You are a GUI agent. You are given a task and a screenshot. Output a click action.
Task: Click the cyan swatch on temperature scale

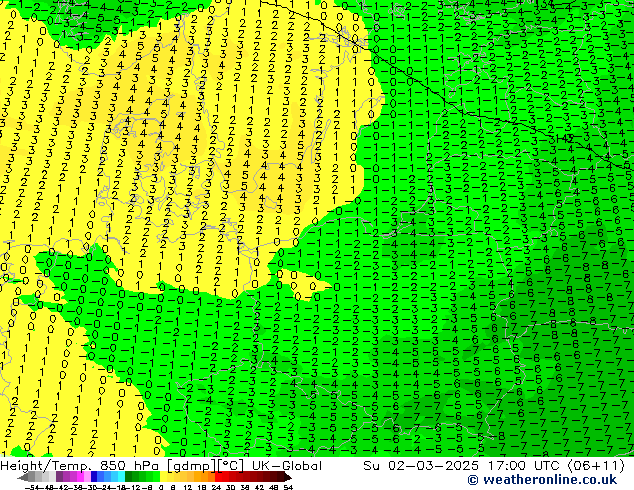pos(121,477)
